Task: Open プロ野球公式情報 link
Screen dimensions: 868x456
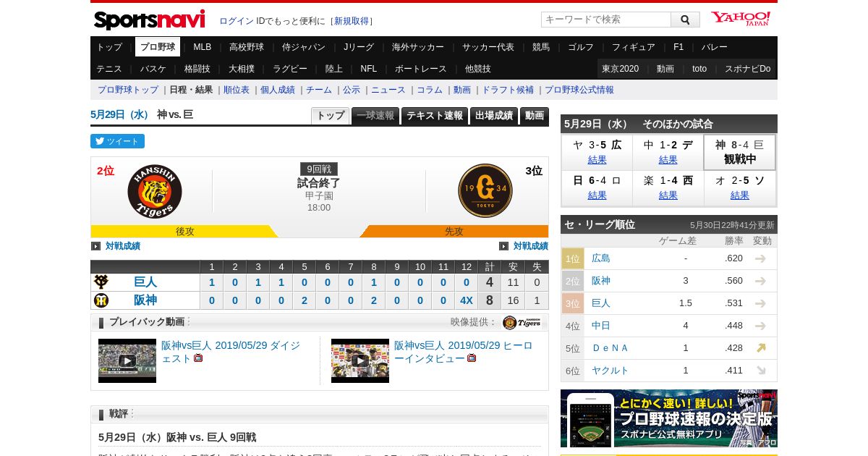Action: click(579, 90)
